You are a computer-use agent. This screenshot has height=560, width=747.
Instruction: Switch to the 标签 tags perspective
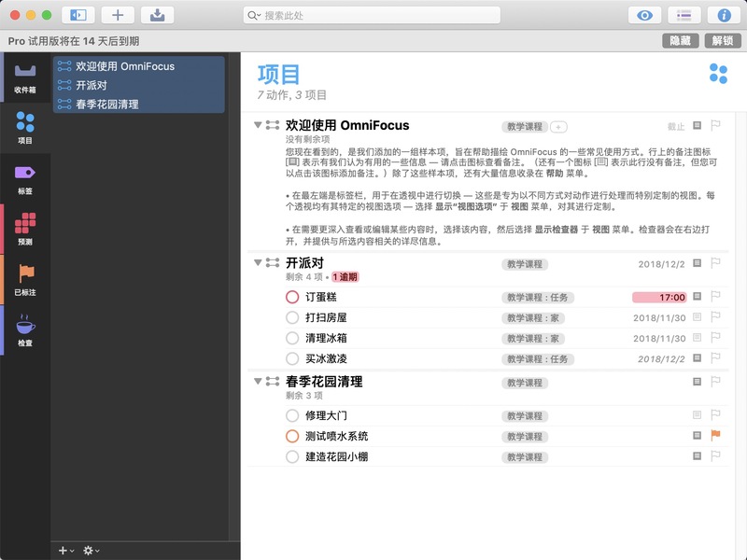[x=25, y=179]
